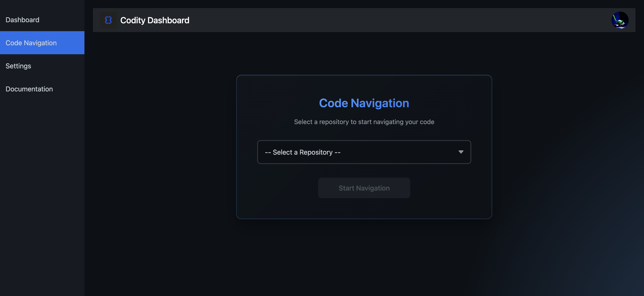Click the Code Navigation heading text
This screenshot has height=296, width=644.
(x=364, y=103)
